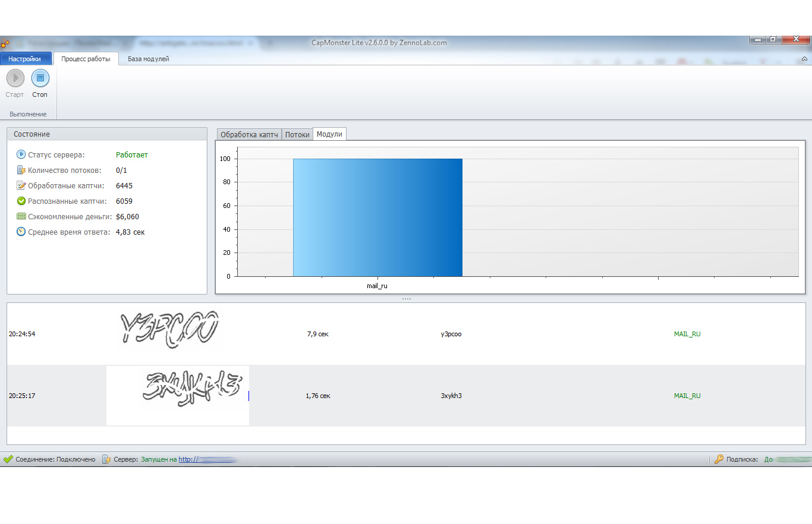Click the Подписка key icon
Viewport: 812px width, 524px height.
point(719,459)
